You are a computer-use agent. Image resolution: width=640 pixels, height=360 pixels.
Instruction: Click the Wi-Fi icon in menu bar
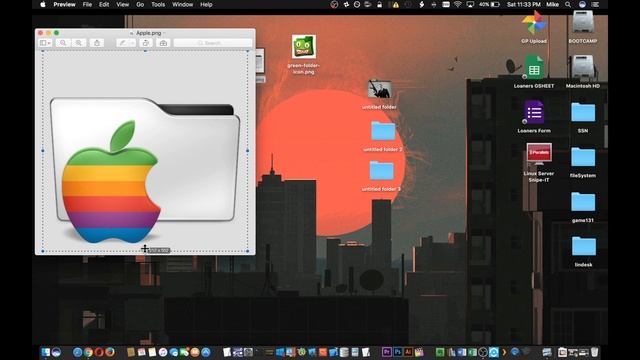tap(458, 4)
